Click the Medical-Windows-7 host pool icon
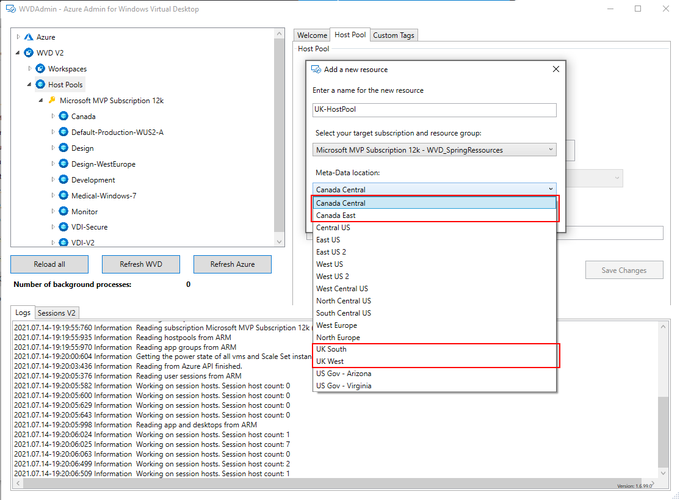Image resolution: width=680 pixels, height=500 pixels. (x=64, y=195)
